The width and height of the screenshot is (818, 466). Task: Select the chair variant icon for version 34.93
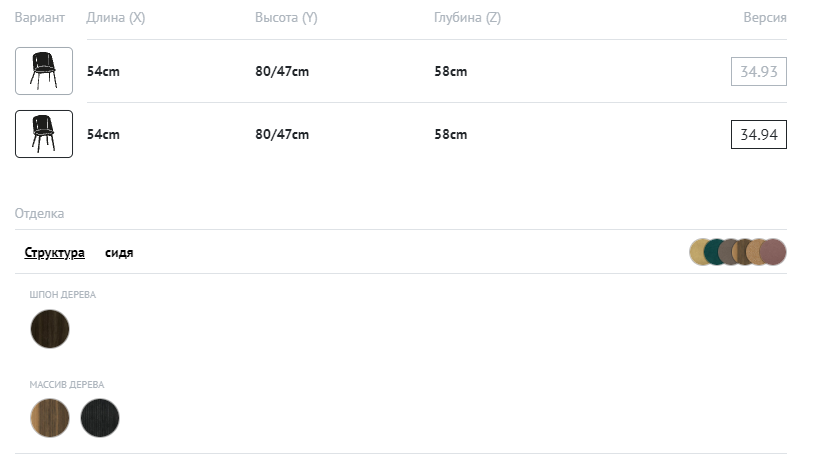(44, 71)
